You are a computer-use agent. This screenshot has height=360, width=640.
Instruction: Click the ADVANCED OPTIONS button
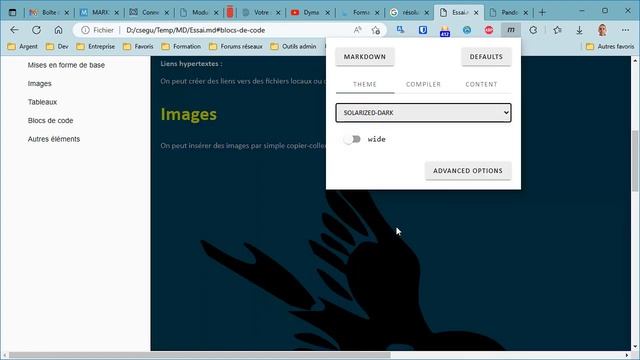pyautogui.click(x=468, y=171)
